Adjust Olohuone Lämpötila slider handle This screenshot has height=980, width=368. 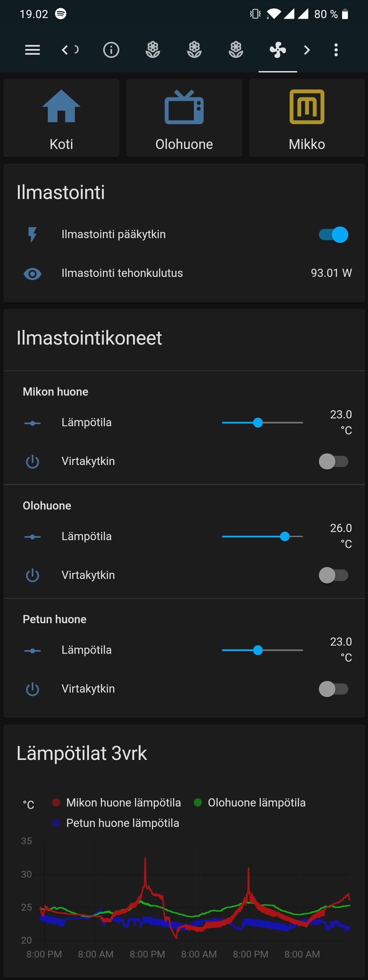click(x=285, y=536)
